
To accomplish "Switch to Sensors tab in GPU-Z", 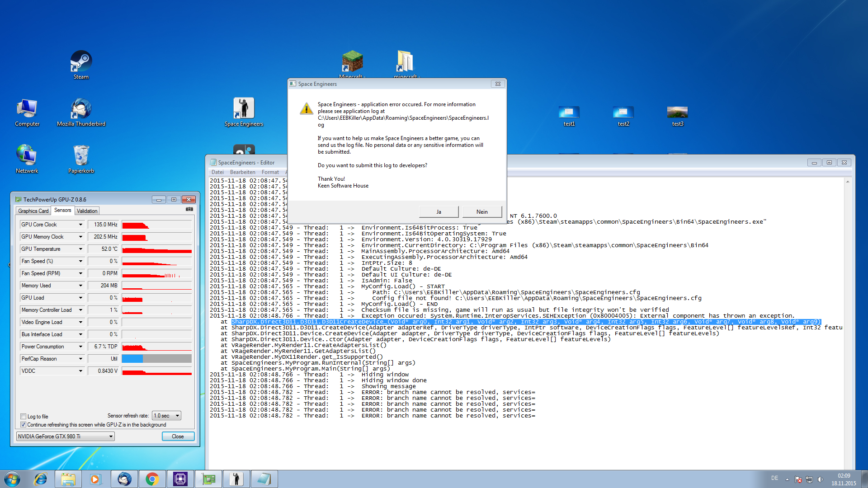I will 62,211.
